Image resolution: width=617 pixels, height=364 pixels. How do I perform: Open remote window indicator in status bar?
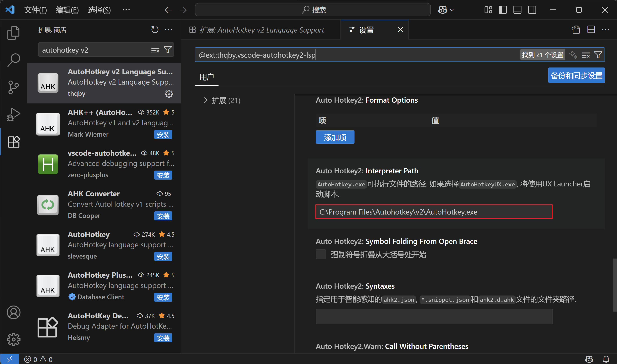pyautogui.click(x=10, y=359)
